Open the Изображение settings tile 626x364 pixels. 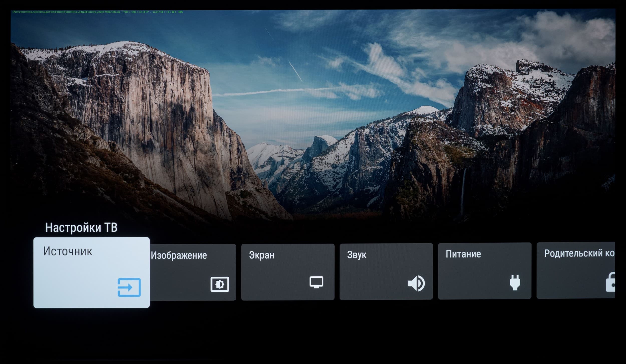[193, 272]
